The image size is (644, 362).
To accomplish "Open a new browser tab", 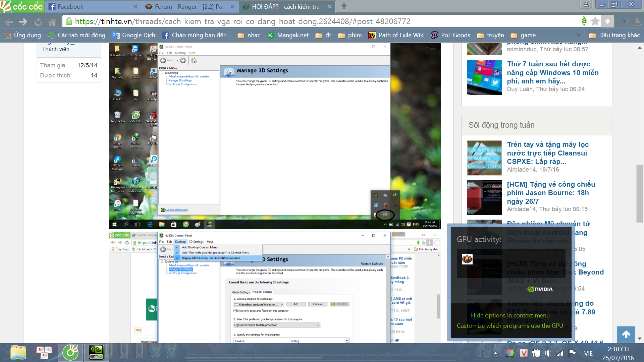I will point(344,6).
